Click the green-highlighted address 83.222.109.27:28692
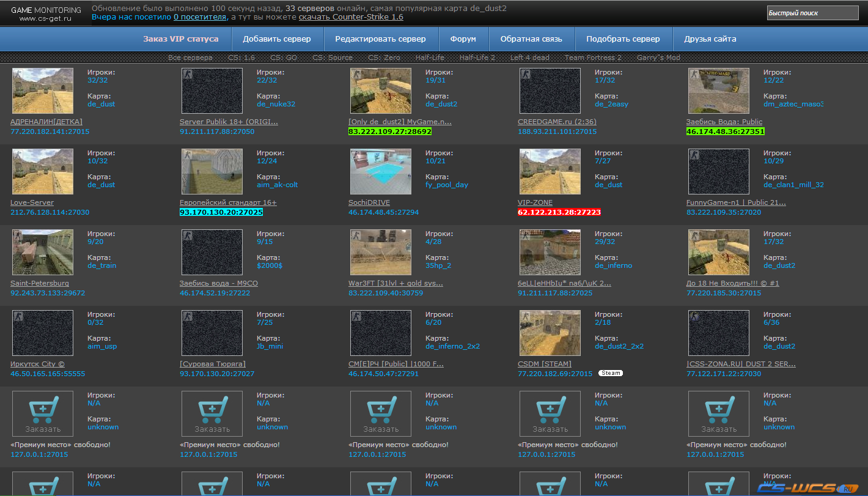This screenshot has height=496, width=868. pyautogui.click(x=390, y=131)
